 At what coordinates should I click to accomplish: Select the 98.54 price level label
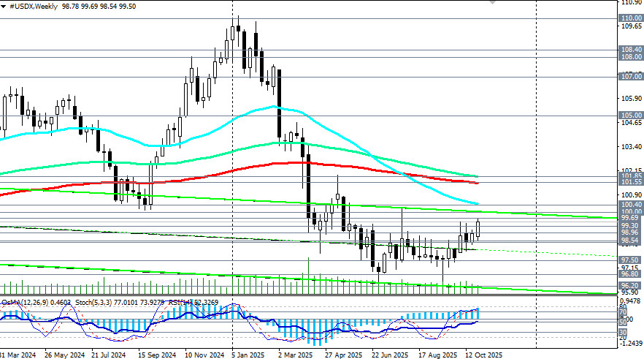631,241
